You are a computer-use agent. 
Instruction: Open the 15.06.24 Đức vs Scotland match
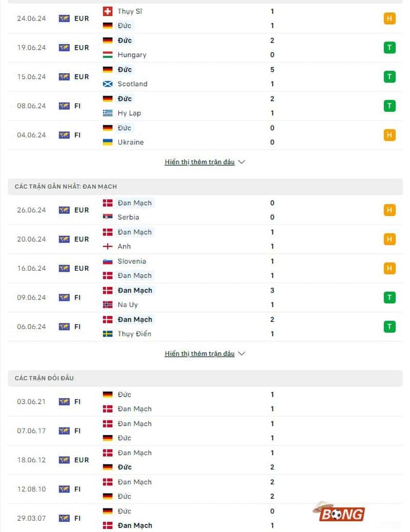tap(205, 77)
